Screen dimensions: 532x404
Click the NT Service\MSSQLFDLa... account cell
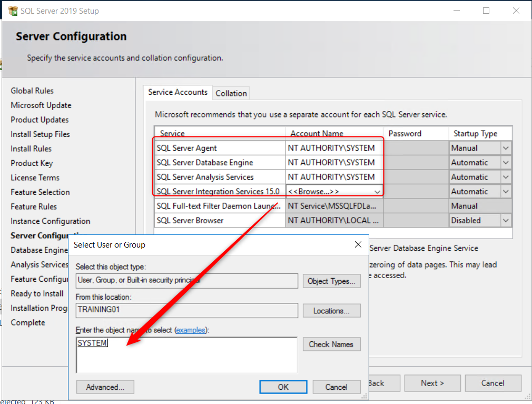click(334, 206)
